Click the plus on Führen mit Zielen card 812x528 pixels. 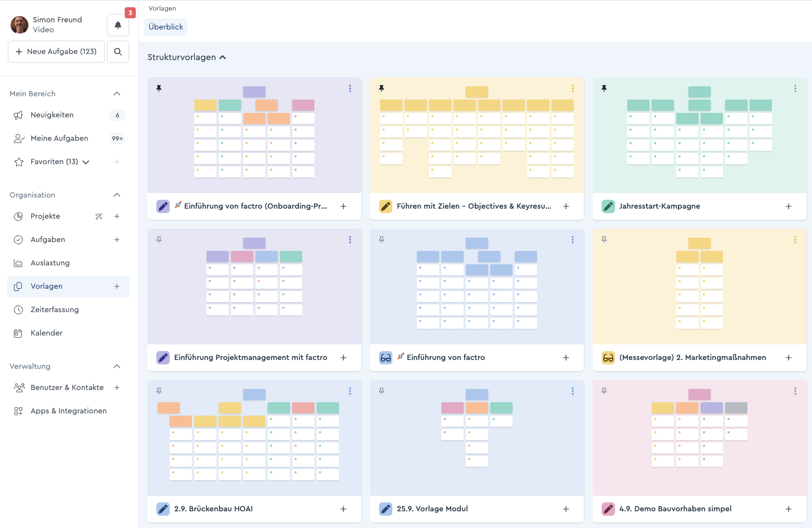[566, 206]
